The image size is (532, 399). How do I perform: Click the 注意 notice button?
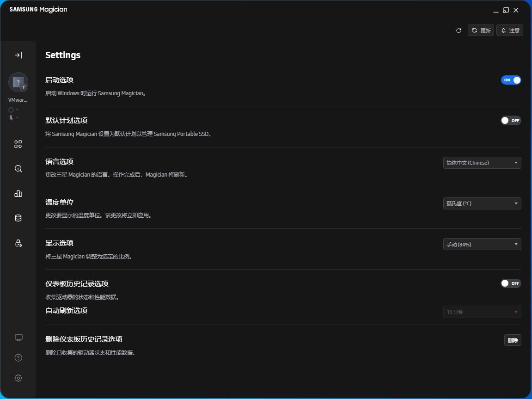[x=509, y=31]
